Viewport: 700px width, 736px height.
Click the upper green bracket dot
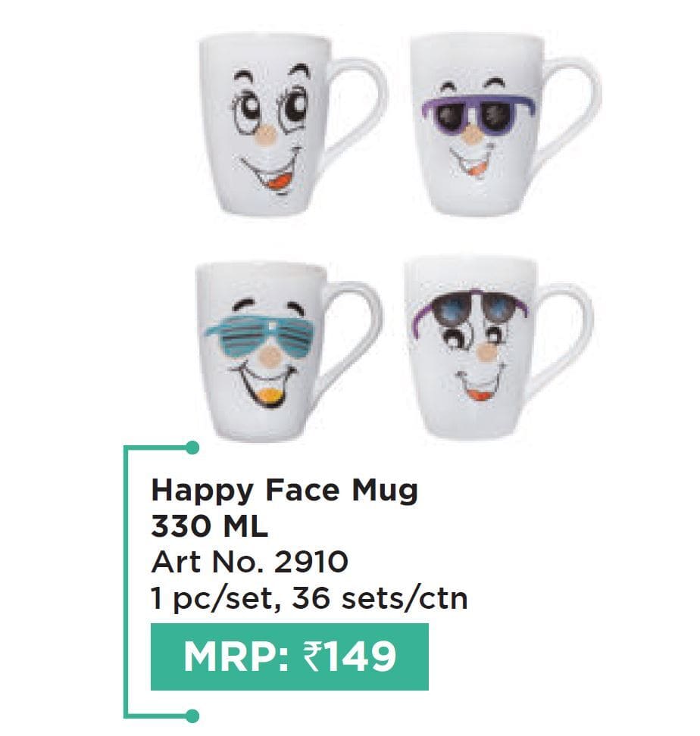[x=192, y=448]
